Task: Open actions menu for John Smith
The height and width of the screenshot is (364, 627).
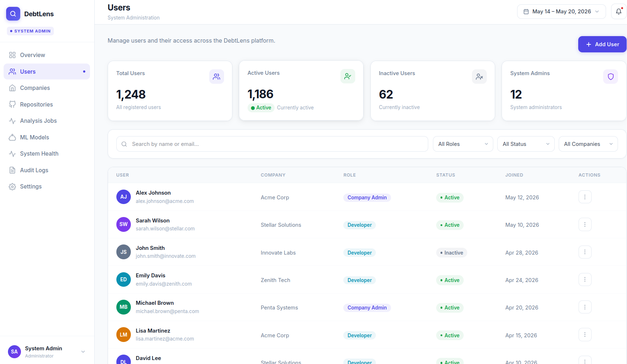Action: coord(585,252)
